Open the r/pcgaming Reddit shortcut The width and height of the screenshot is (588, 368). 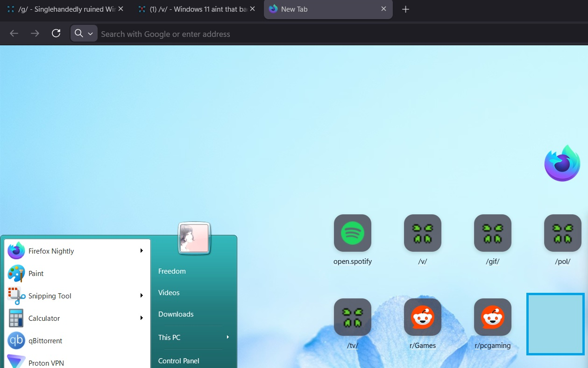(493, 317)
